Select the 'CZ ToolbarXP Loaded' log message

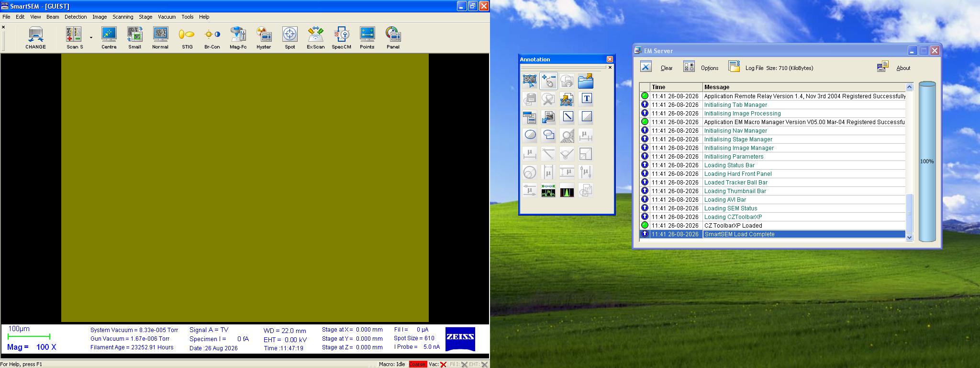point(733,226)
